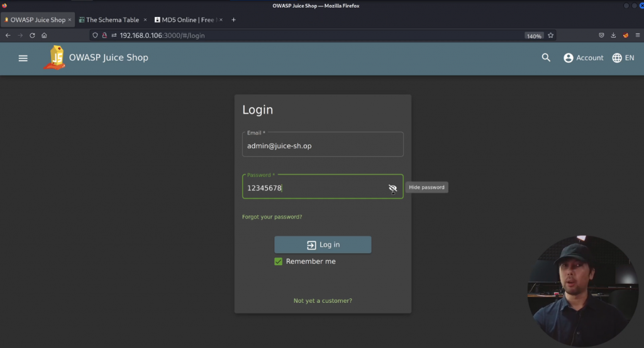Open the Firefox application menu
The width and height of the screenshot is (644, 348).
(x=638, y=36)
